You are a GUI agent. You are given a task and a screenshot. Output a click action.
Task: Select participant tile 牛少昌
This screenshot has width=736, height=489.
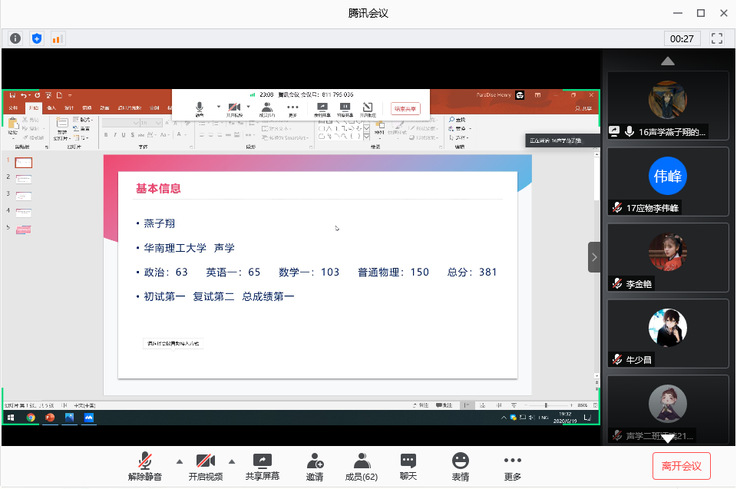tap(667, 333)
